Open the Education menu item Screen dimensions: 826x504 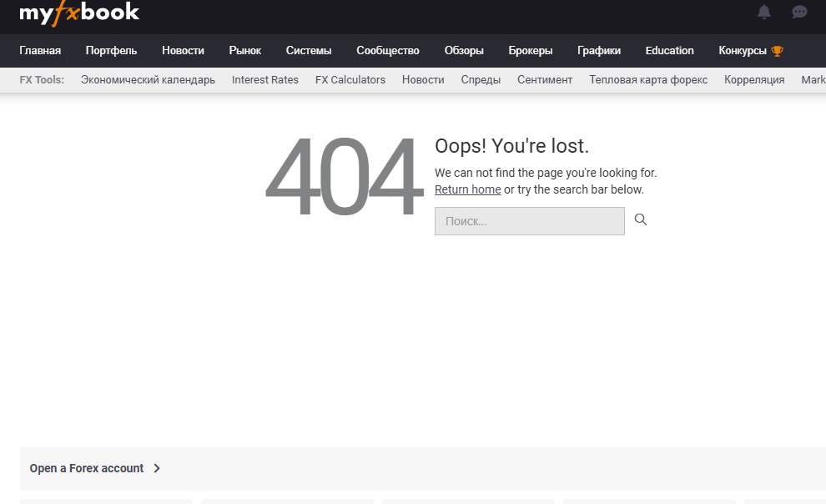click(669, 51)
